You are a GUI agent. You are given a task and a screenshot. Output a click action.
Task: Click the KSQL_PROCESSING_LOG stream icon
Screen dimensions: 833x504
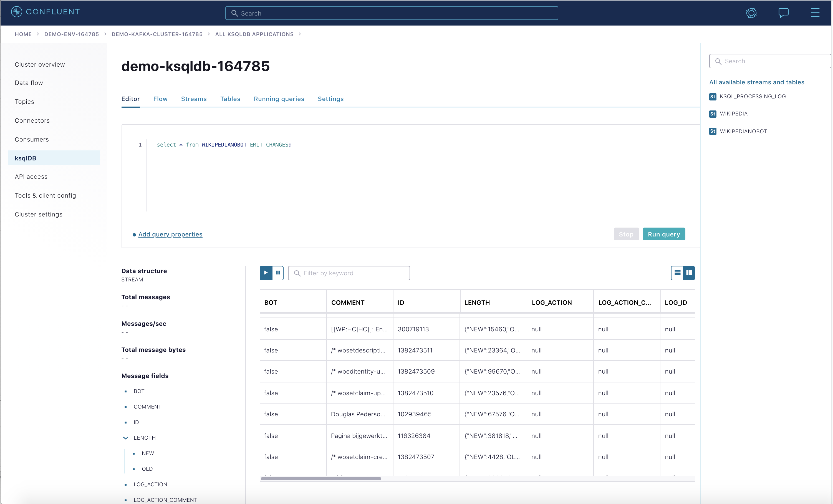(713, 97)
